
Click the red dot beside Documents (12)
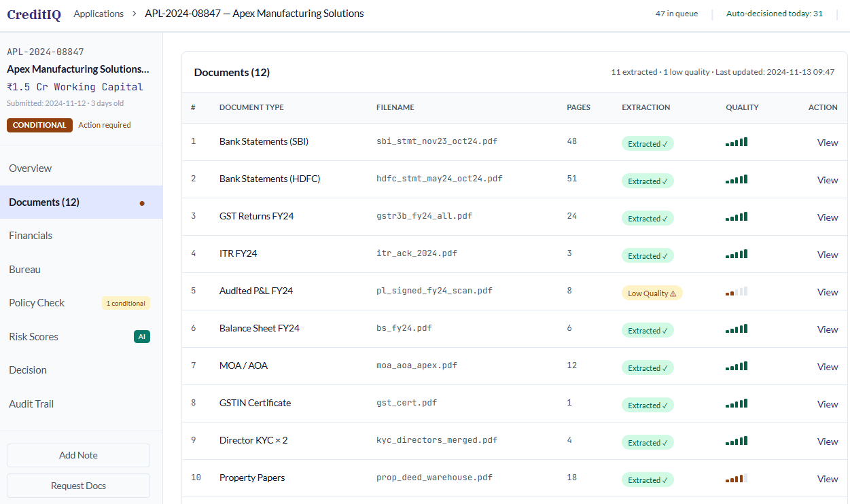click(142, 202)
